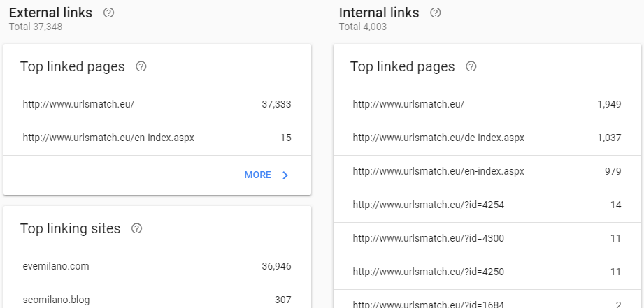
Task: Select external row en-index.aspx with 15 links
Action: [157, 138]
